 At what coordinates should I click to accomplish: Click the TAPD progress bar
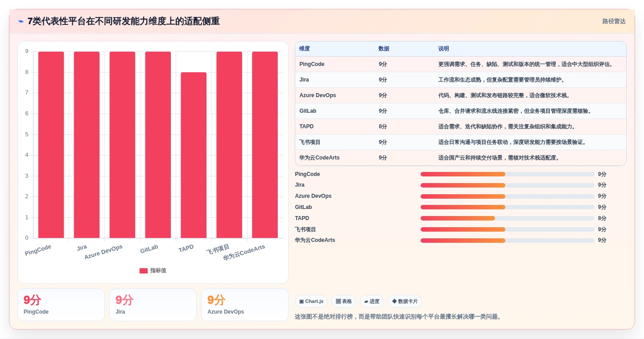[508, 218]
